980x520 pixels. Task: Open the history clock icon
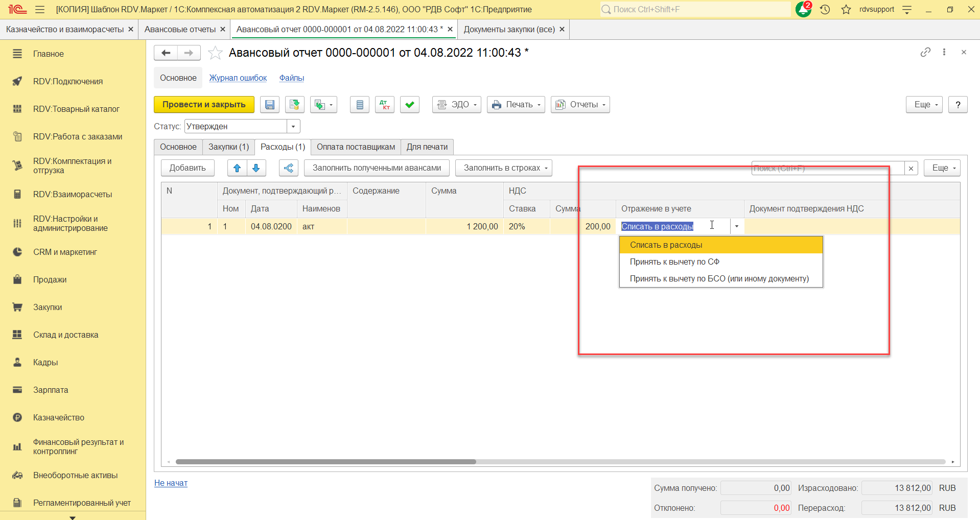tap(825, 9)
